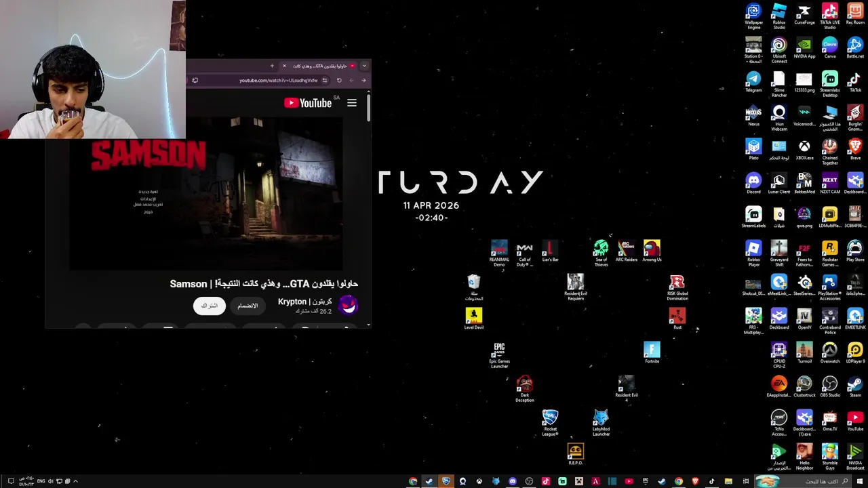Select Hello Neighbor desktop icon
Image resolution: width=868 pixels, height=488 pixels.
click(804, 457)
